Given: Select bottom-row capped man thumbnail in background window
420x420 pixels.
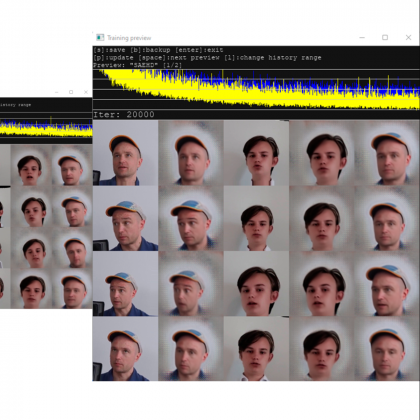Looking at the screenshot, I should click(72, 288).
